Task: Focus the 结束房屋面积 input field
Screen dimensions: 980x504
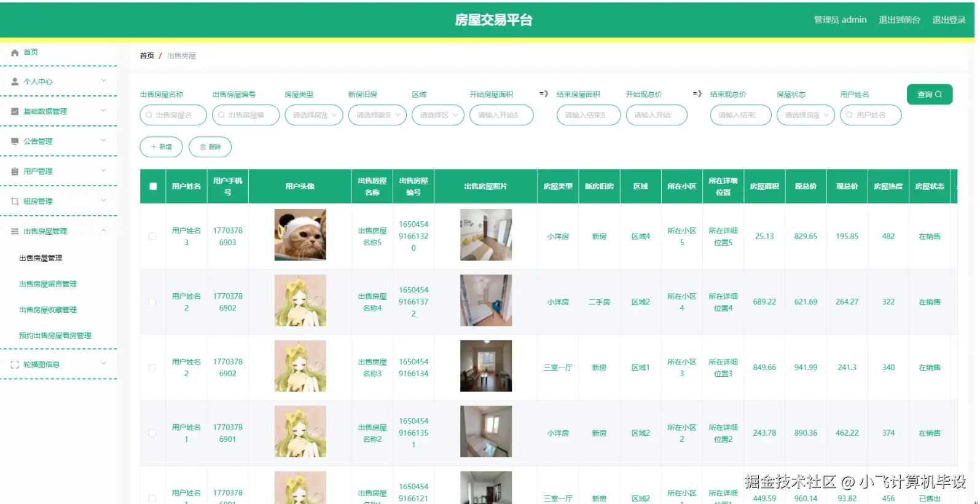Action: point(589,115)
